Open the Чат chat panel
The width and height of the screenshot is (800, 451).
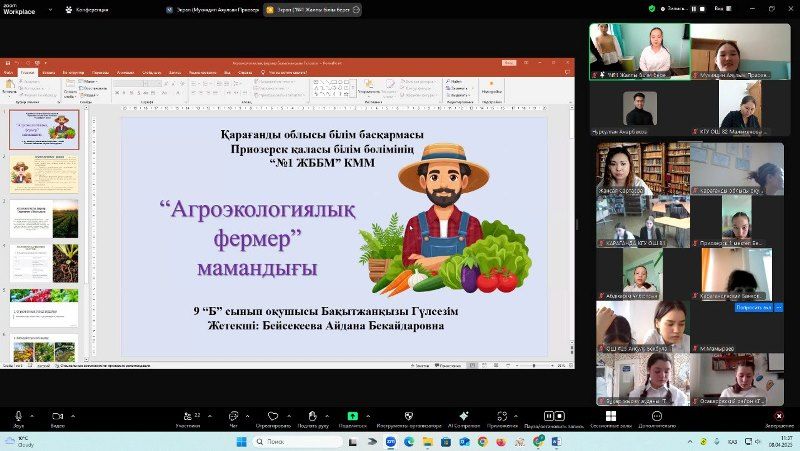click(x=233, y=415)
